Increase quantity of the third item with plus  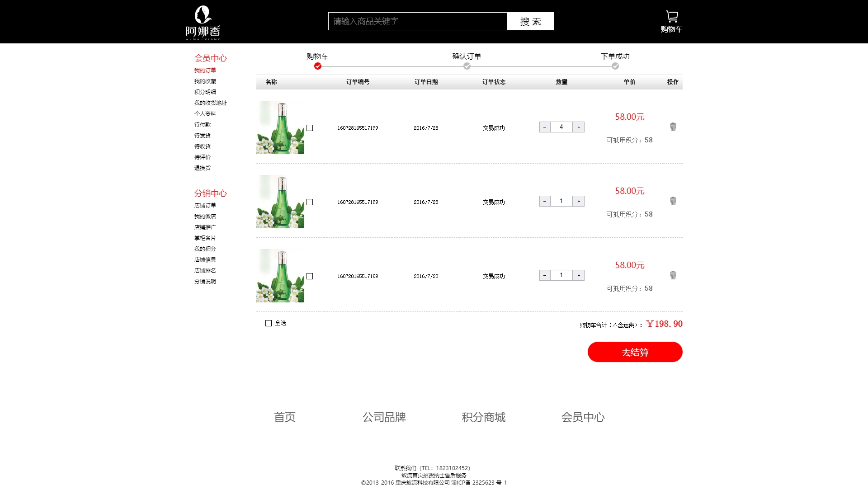[579, 275]
